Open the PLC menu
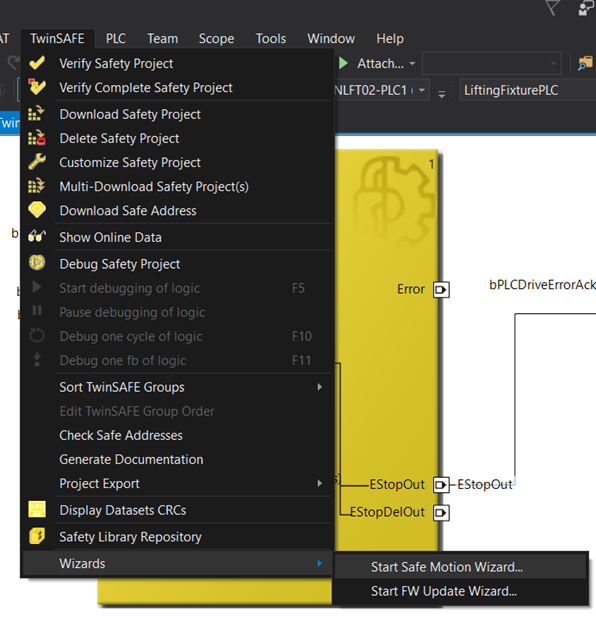This screenshot has width=596, height=624. 116,39
